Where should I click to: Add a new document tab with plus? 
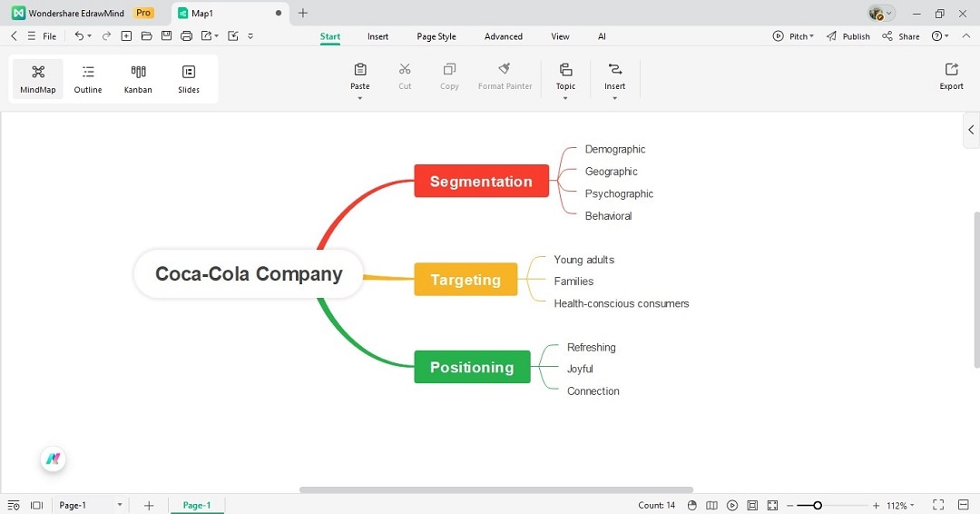click(x=302, y=13)
